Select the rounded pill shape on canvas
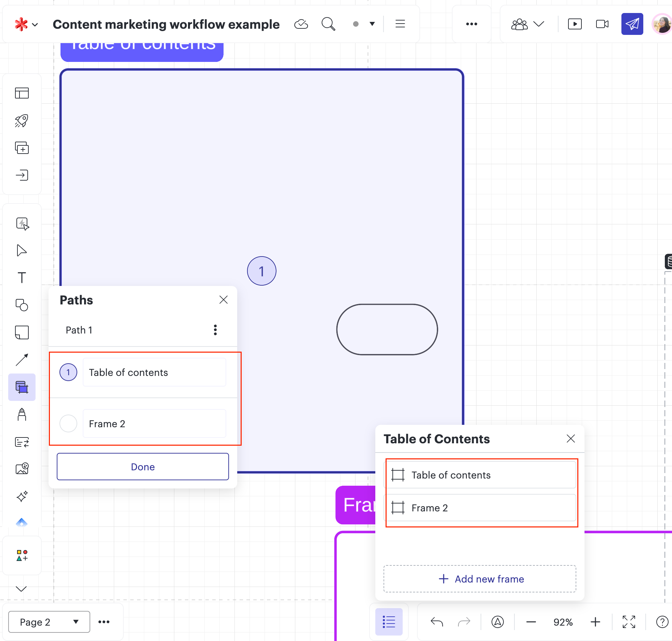Screen dimensions: 672x641 click(387, 329)
